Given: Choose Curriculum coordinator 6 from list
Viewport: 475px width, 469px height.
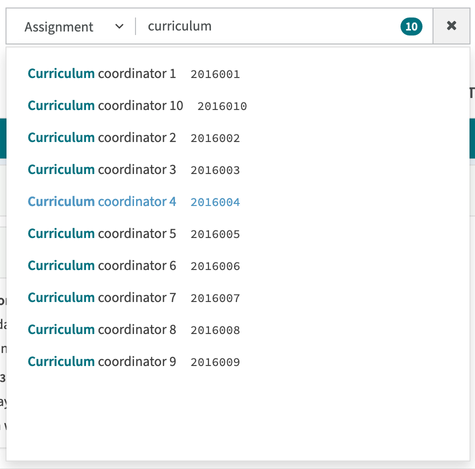Looking at the screenshot, I should 102,266.
